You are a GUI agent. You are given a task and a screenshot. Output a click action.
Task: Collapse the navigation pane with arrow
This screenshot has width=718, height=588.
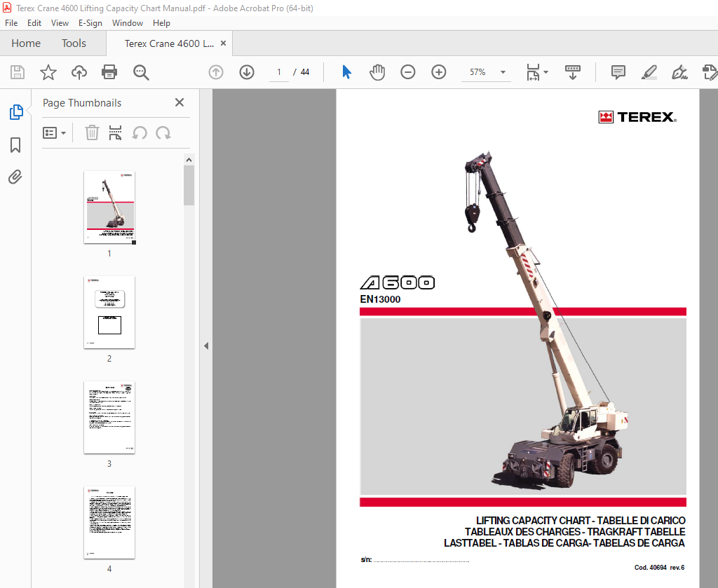pyautogui.click(x=206, y=346)
